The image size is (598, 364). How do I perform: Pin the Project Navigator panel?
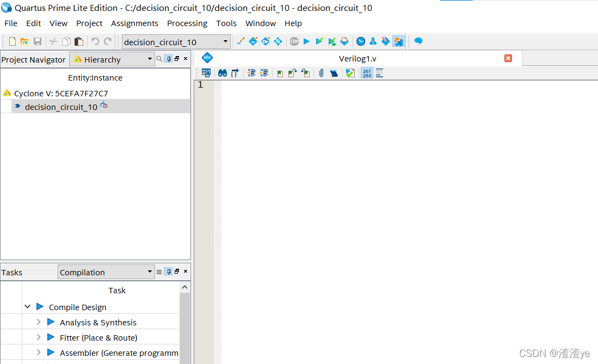pyautogui.click(x=168, y=59)
